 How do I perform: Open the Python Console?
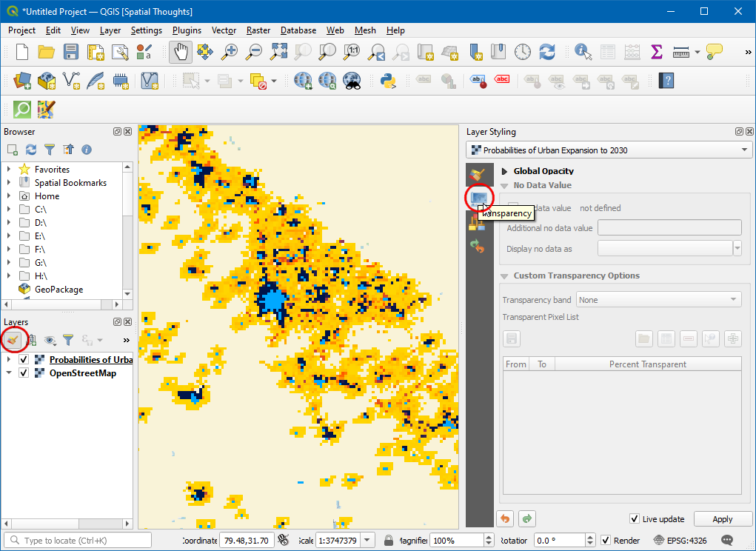pos(387,80)
